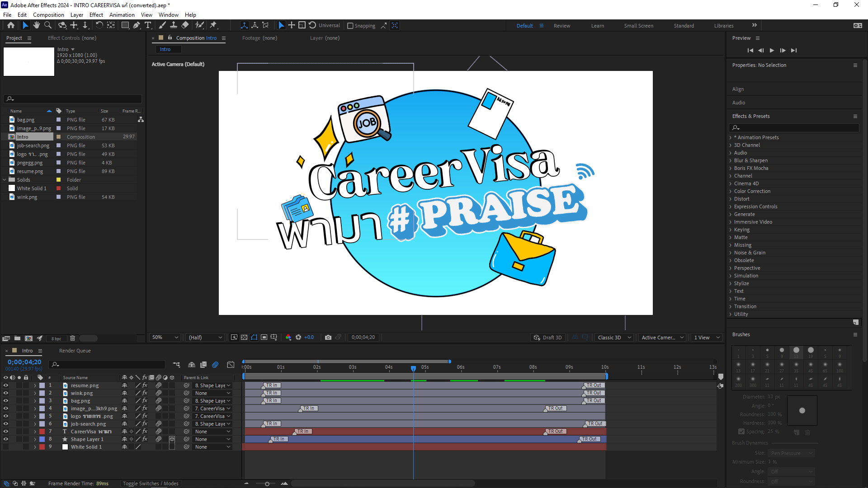Viewport: 868px width, 488px height.
Task: Open the Graph Editor in timeline
Action: coord(231,365)
